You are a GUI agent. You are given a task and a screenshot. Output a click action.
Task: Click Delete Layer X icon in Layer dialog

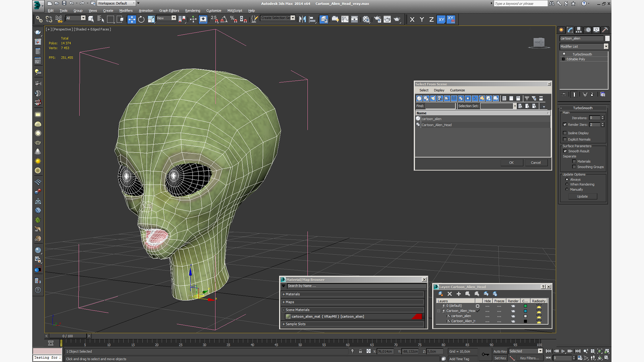tap(449, 294)
